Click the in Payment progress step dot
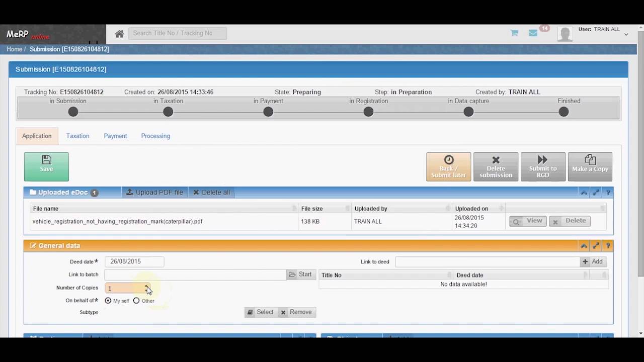 pyautogui.click(x=268, y=112)
